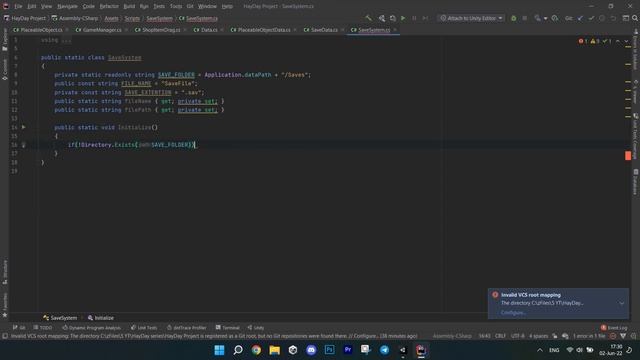Click the Build hammer icon in toolbar
The image size is (640, 360).
pyautogui.click(x=369, y=18)
